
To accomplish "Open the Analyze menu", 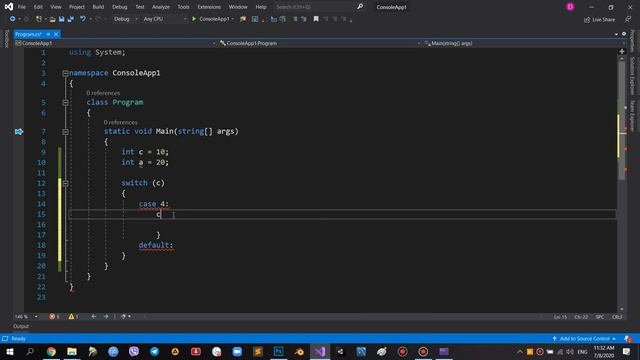I will coord(161,7).
